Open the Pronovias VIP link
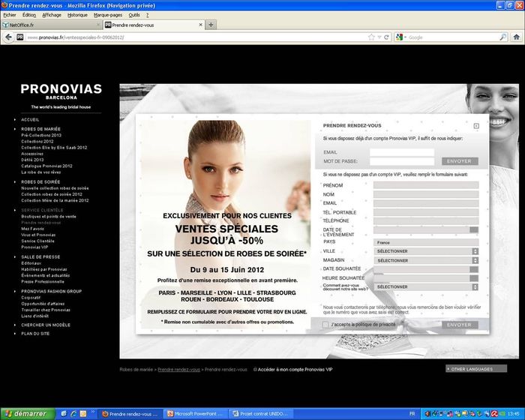 pyautogui.click(x=34, y=247)
